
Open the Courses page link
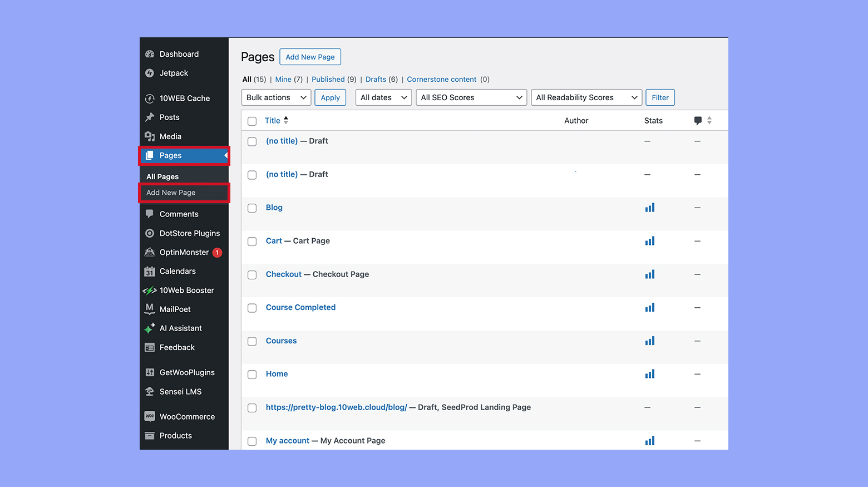click(281, 340)
